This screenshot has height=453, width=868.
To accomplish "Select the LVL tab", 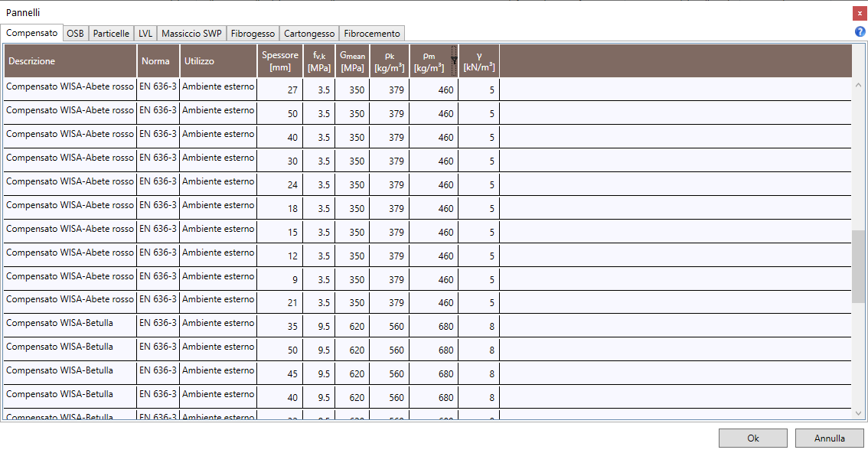I will pyautogui.click(x=145, y=33).
